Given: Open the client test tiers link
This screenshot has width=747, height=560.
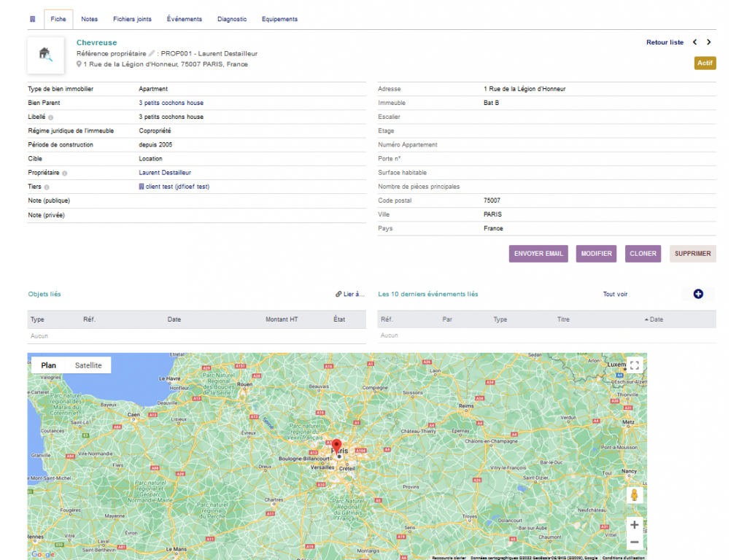Looking at the screenshot, I should pos(177,187).
